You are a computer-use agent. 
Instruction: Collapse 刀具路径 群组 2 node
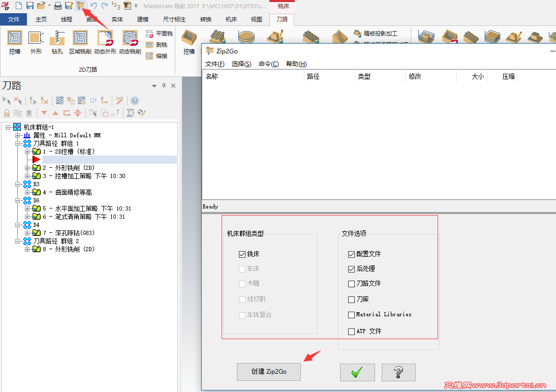click(17, 241)
